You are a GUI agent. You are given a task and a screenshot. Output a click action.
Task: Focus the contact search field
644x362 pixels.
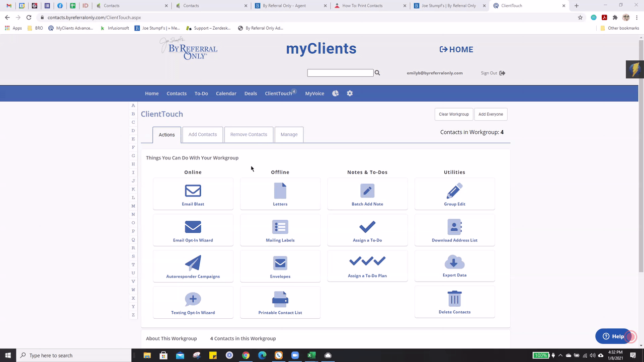pyautogui.click(x=340, y=73)
